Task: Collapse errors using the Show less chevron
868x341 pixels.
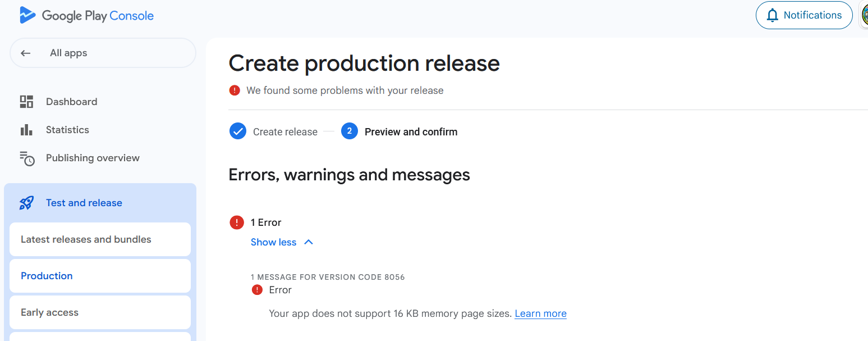Action: pos(309,242)
